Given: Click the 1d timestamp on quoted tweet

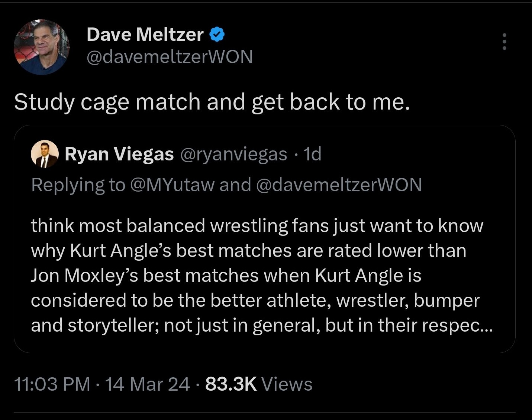Looking at the screenshot, I should point(312,154).
